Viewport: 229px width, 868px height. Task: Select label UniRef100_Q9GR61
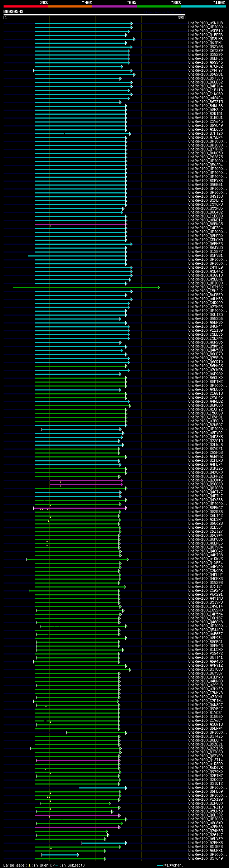[x=205, y=185]
